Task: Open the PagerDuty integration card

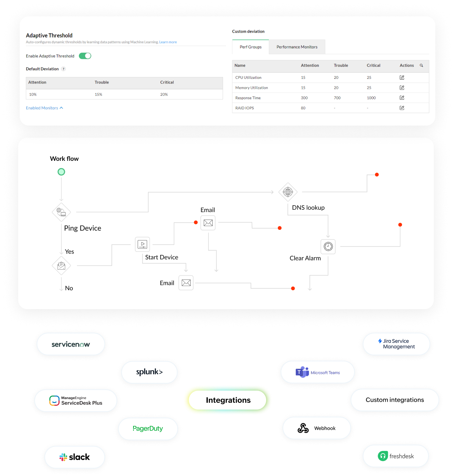Action: point(148,429)
